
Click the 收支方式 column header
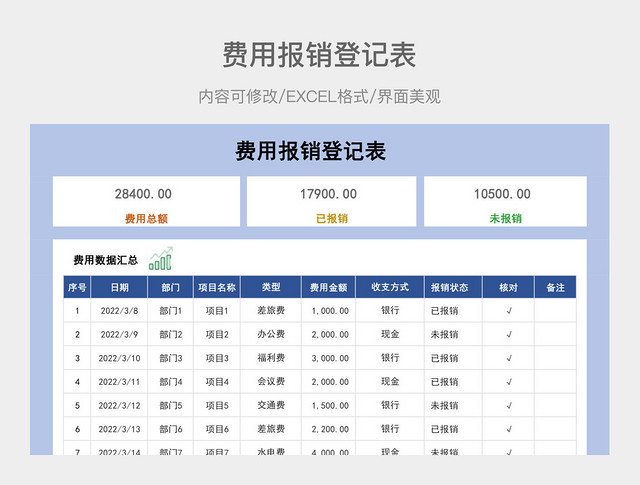(390, 287)
